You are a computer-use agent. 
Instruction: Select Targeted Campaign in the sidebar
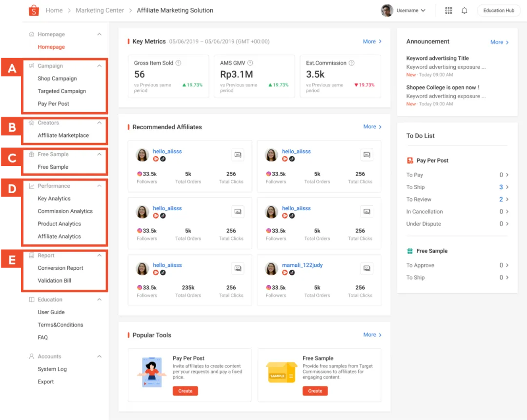[x=62, y=91]
